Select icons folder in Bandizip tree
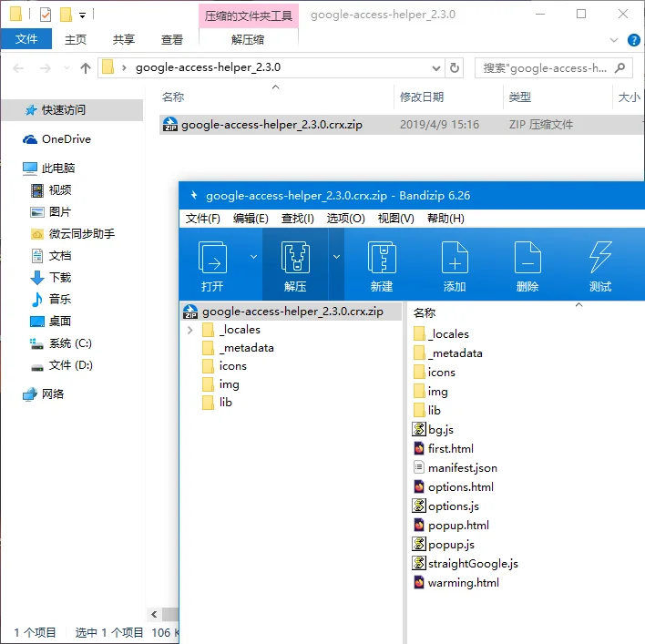The height and width of the screenshot is (644, 645). (x=225, y=366)
